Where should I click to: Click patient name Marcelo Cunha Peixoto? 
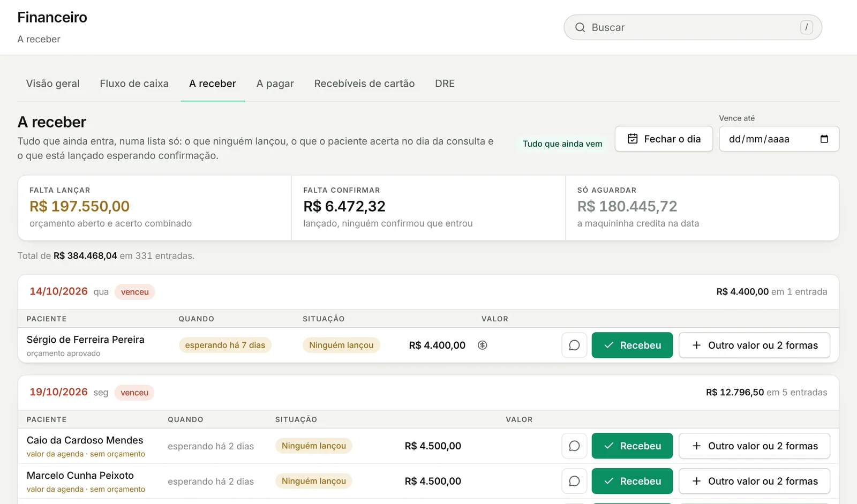[80, 476]
